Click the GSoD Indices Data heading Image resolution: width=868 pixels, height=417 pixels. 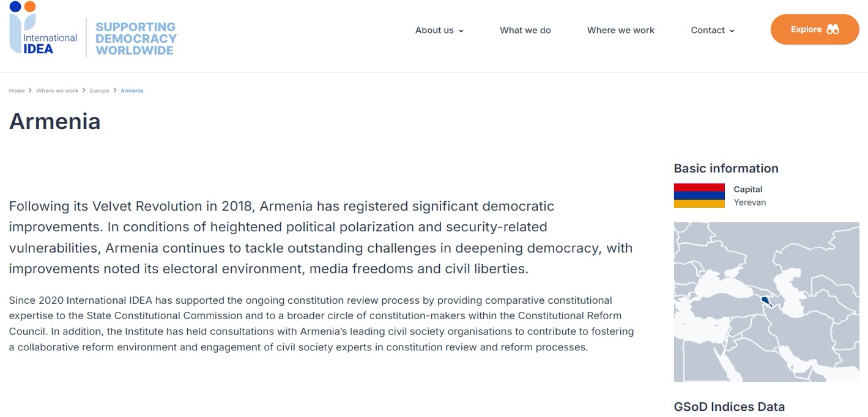pos(729,407)
